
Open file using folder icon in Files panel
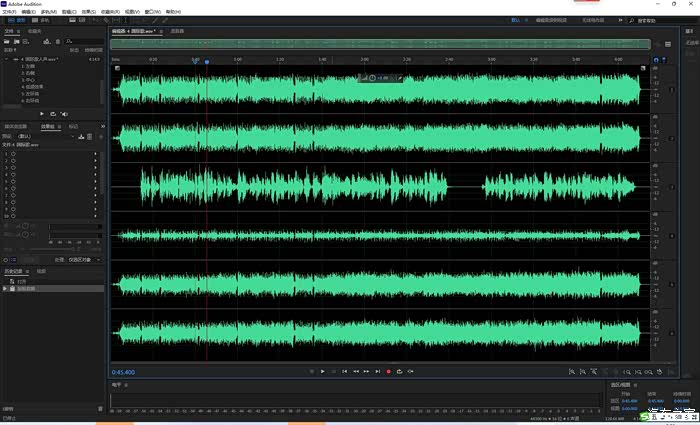click(7, 42)
